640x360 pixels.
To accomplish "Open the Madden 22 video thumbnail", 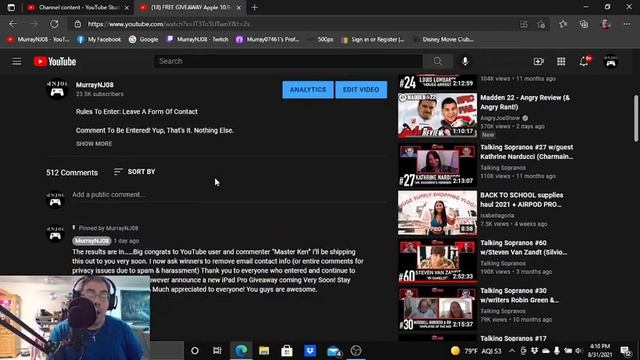I will tap(437, 115).
